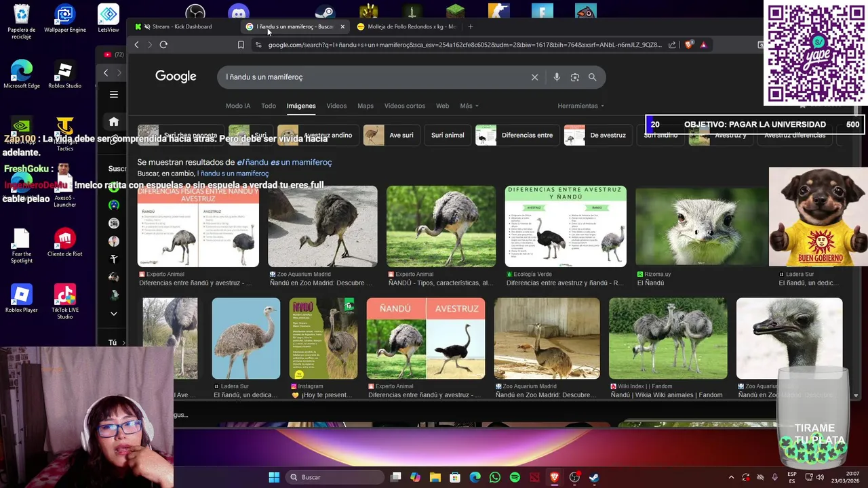Open Minecraft grass block desktop icon

click(x=455, y=12)
